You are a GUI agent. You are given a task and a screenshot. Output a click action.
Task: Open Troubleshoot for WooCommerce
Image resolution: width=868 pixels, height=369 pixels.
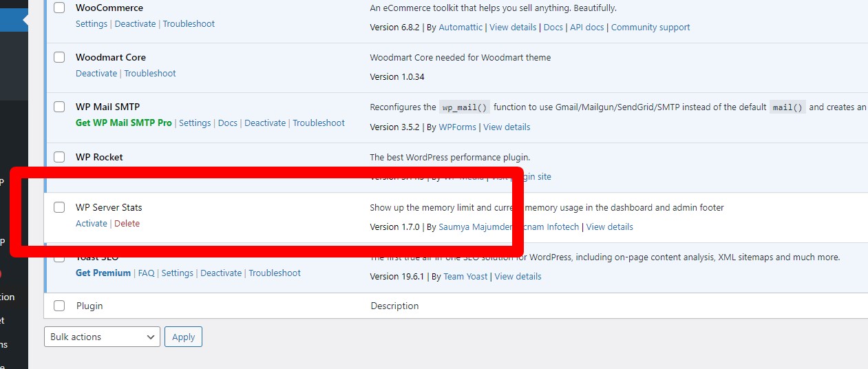(x=189, y=23)
